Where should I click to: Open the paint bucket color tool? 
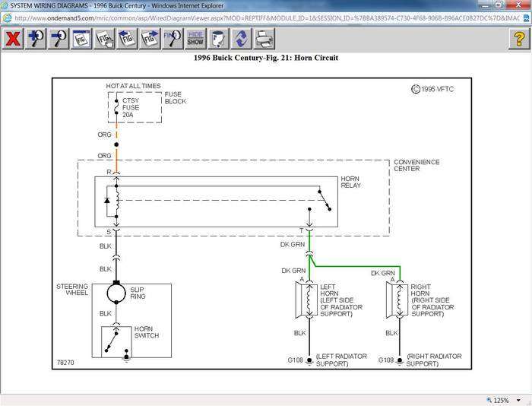coord(219,39)
